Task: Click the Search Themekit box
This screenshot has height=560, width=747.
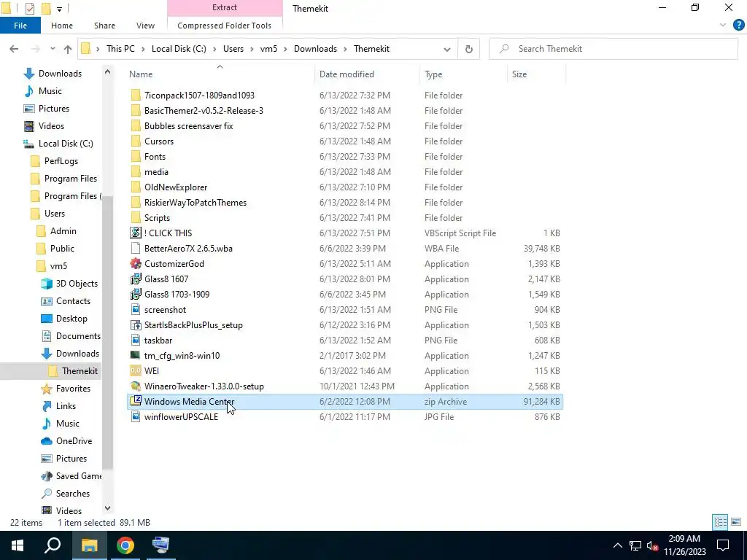Action: [x=614, y=49]
